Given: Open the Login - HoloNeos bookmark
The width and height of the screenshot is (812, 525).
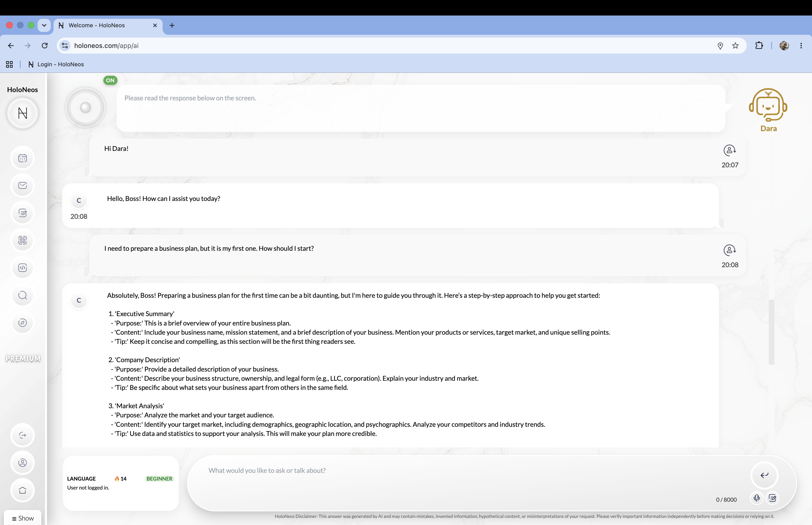Looking at the screenshot, I should (x=56, y=64).
